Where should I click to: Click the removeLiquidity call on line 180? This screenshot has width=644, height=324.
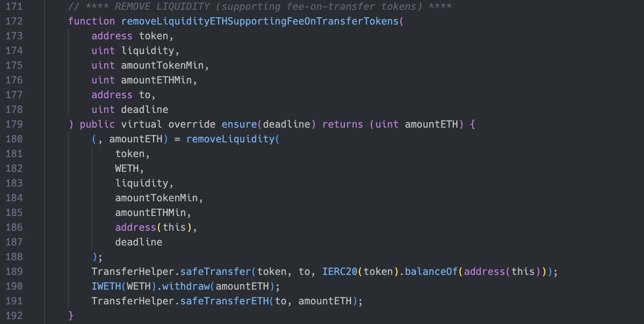[230, 139]
